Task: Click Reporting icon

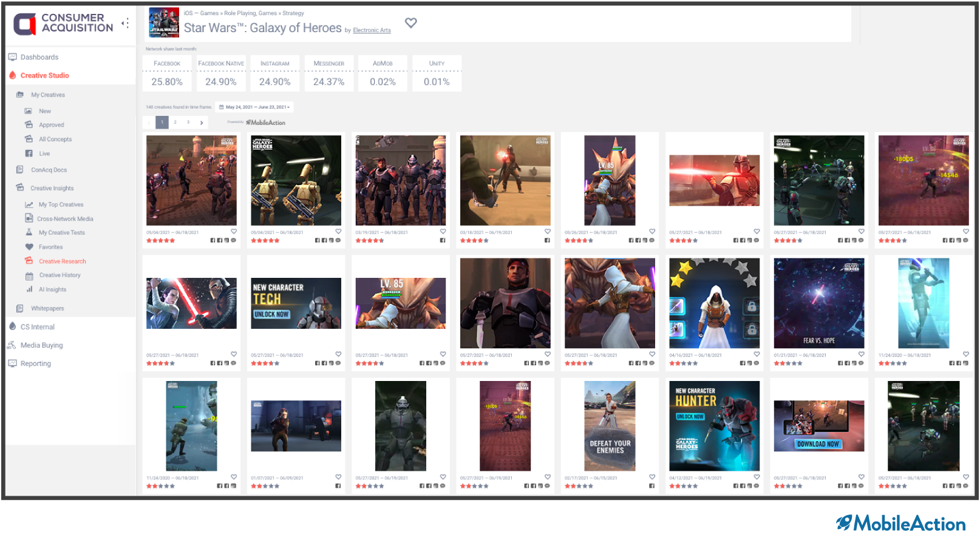Action: [12, 363]
